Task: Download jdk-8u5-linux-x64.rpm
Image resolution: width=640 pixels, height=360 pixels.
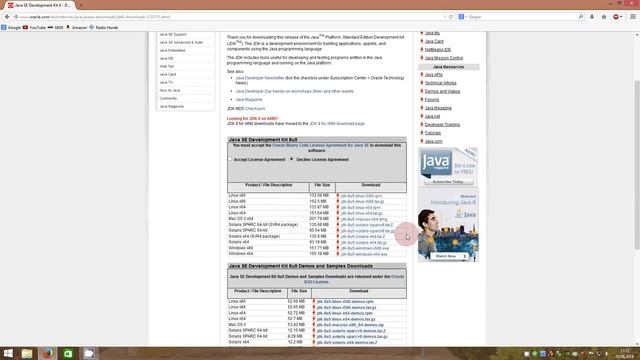Action: click(x=360, y=207)
